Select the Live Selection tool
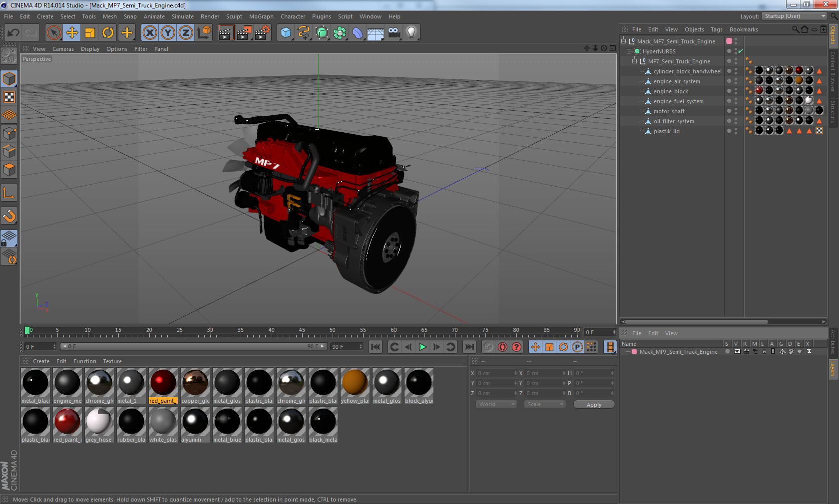 point(53,33)
